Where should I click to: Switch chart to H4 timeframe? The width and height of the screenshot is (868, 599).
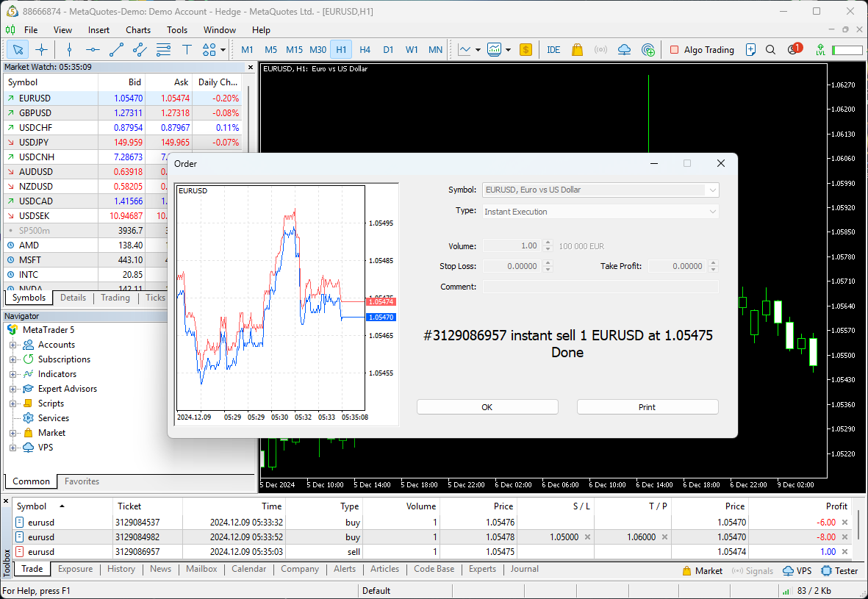click(365, 50)
